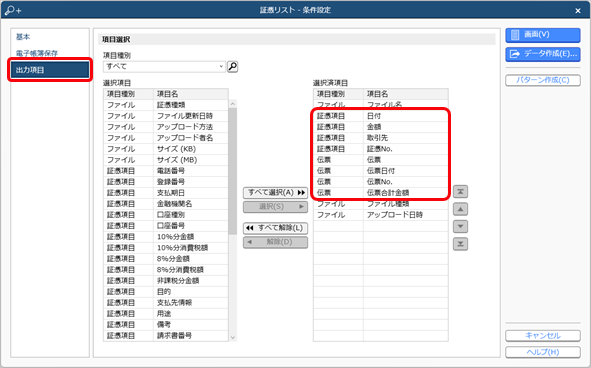Select サイズ (KB) row
The height and width of the screenshot is (368, 591).
pyautogui.click(x=166, y=149)
